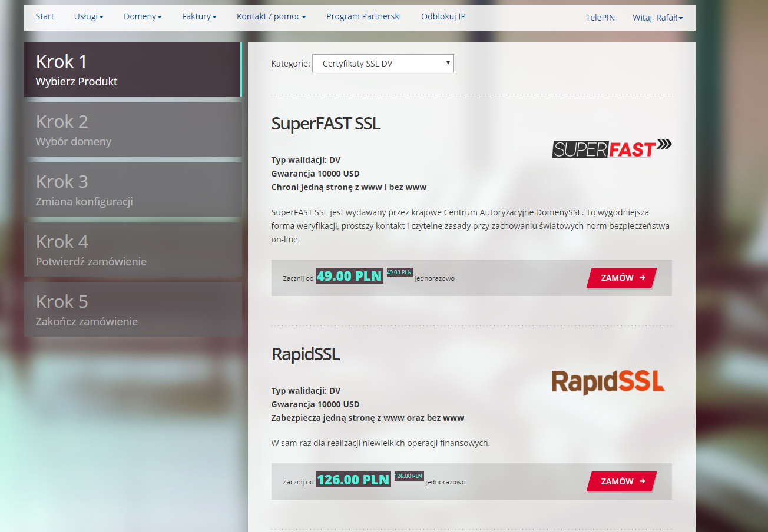Order RapidSSL with ZAMÓW button
Screen dimensions: 768x532
[622, 481]
